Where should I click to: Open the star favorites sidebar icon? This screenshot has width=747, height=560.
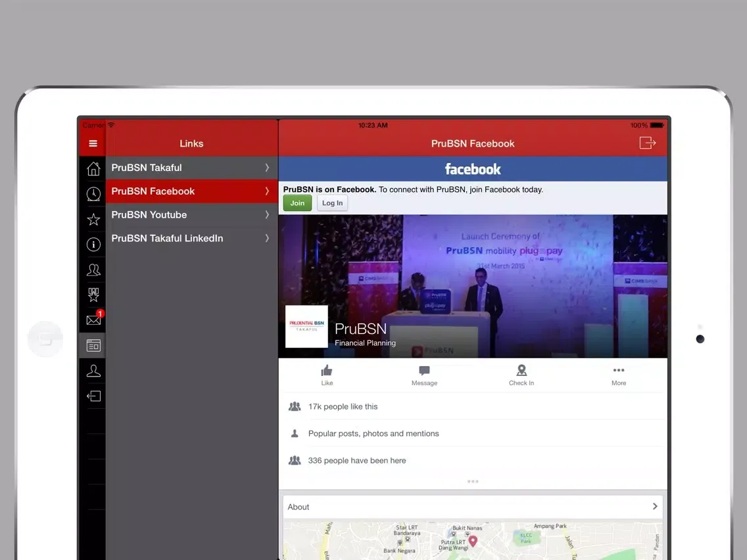(93, 219)
